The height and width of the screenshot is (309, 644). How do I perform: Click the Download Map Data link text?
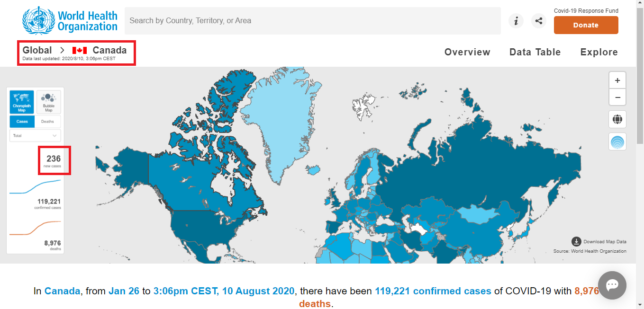(605, 242)
